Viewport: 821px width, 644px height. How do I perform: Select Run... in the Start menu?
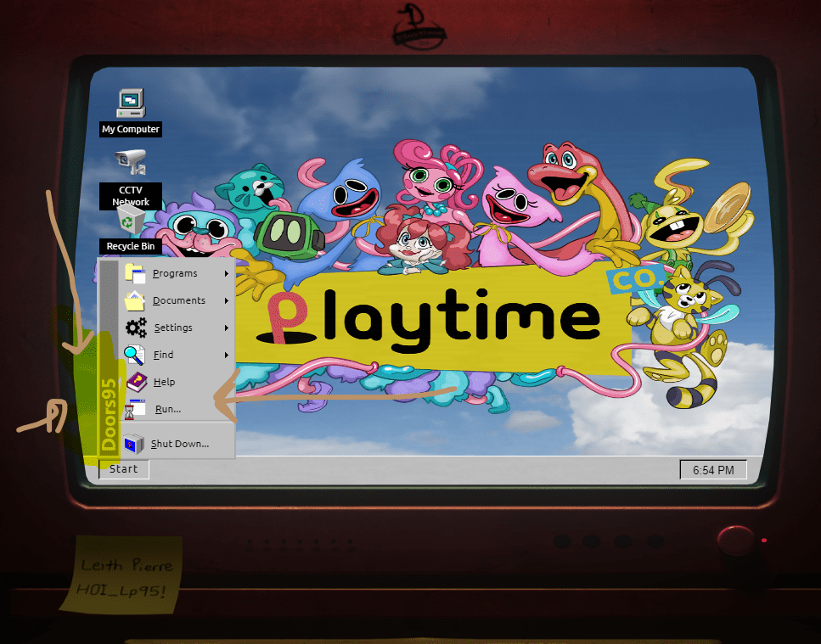click(177, 409)
